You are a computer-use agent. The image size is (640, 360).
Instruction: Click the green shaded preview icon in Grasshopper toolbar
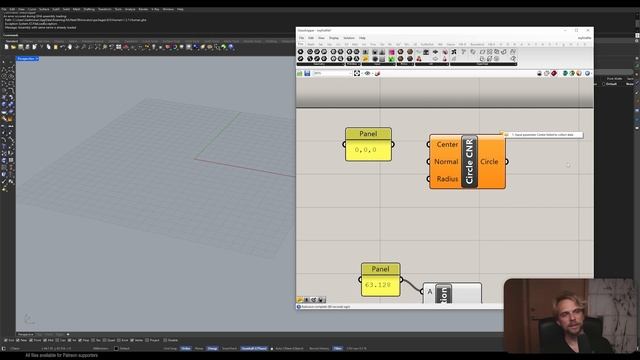click(565, 73)
